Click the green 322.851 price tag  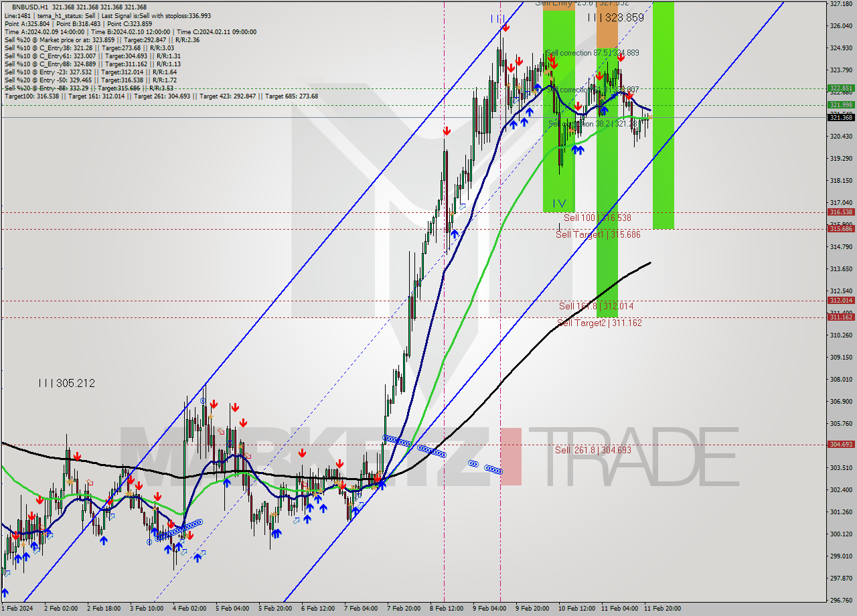click(x=841, y=88)
